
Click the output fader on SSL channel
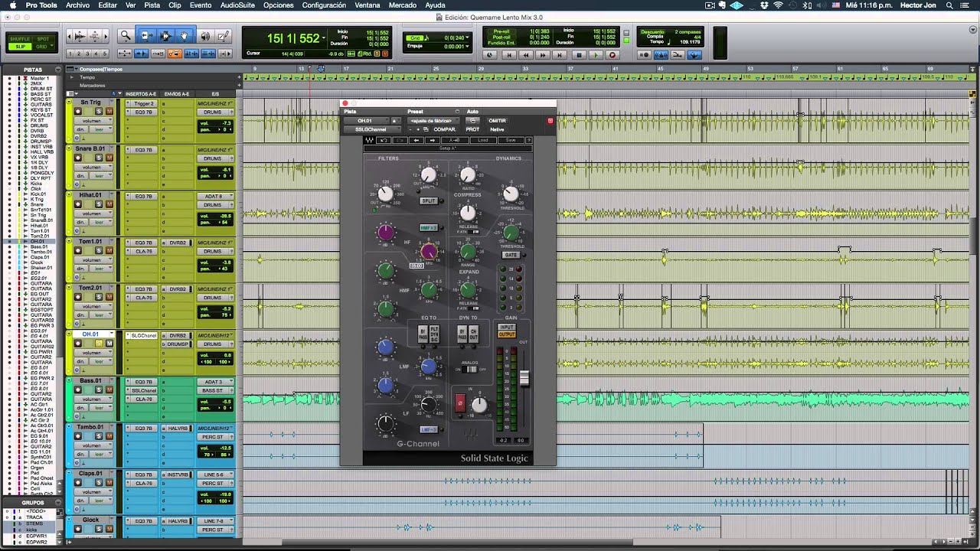point(524,378)
